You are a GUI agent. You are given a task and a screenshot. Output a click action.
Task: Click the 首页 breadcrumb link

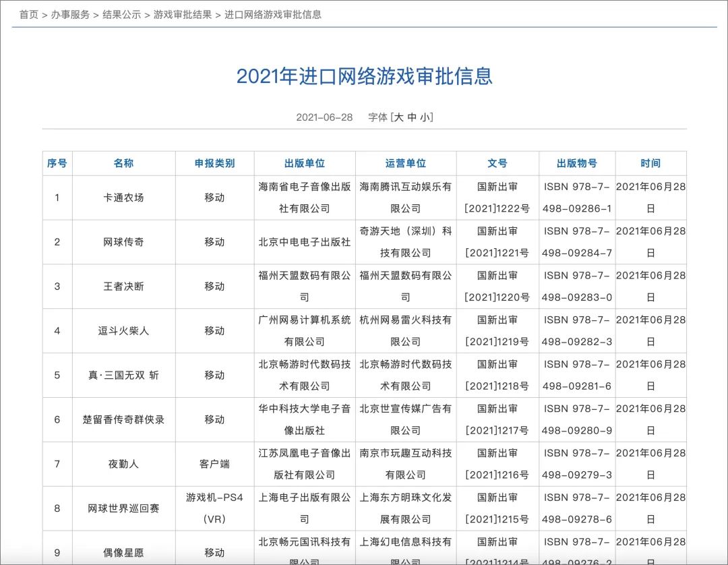[28, 14]
